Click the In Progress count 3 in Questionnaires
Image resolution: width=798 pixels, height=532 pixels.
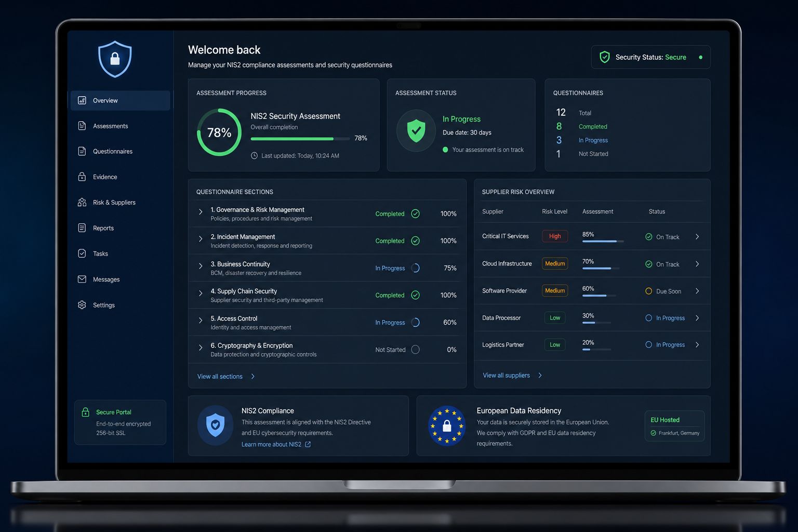(x=559, y=140)
